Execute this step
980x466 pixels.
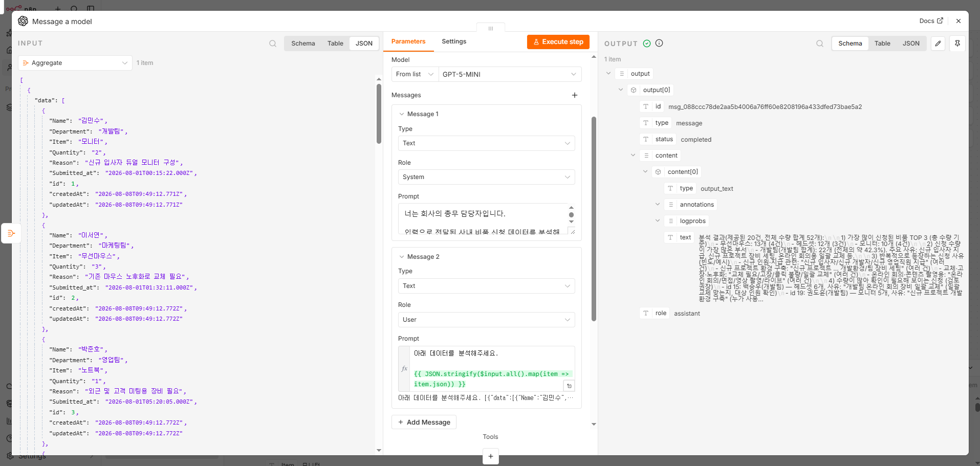[x=558, y=42]
